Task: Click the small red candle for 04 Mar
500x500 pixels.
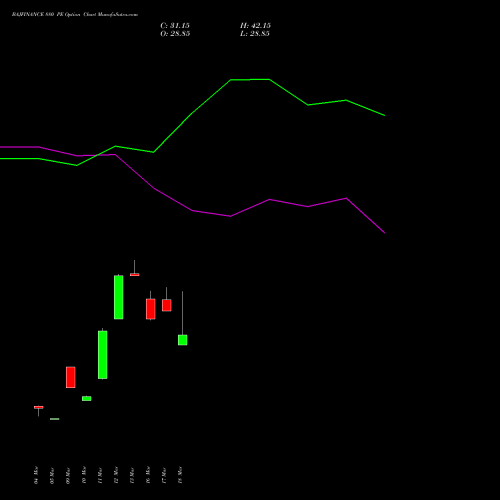Action: point(39,407)
